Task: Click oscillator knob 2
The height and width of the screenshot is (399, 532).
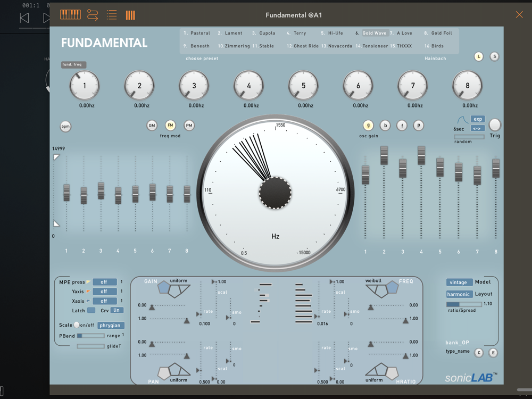Action: click(139, 86)
